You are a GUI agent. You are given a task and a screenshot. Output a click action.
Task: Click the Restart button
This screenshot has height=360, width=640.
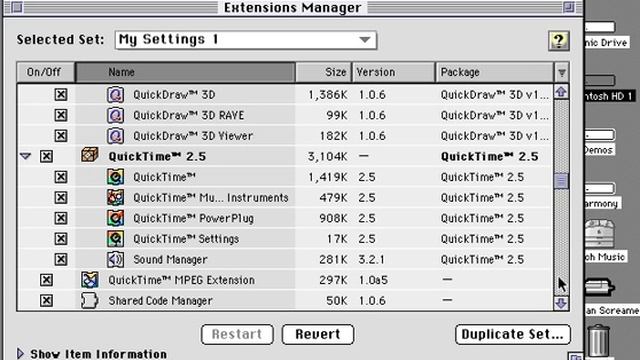[237, 334]
